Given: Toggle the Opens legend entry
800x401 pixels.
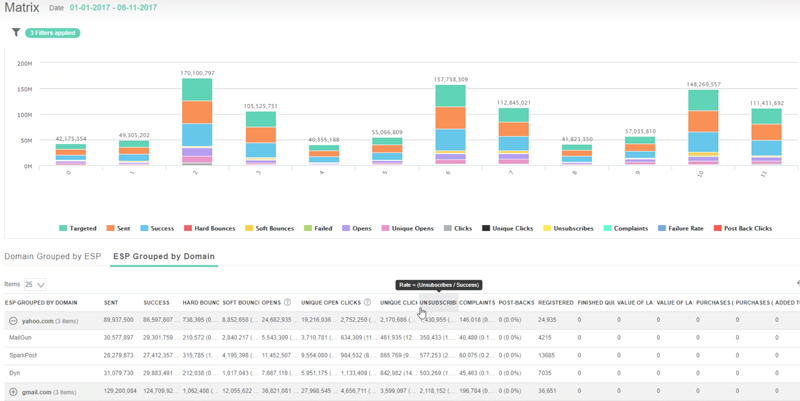Looking at the screenshot, I should click(357, 229).
